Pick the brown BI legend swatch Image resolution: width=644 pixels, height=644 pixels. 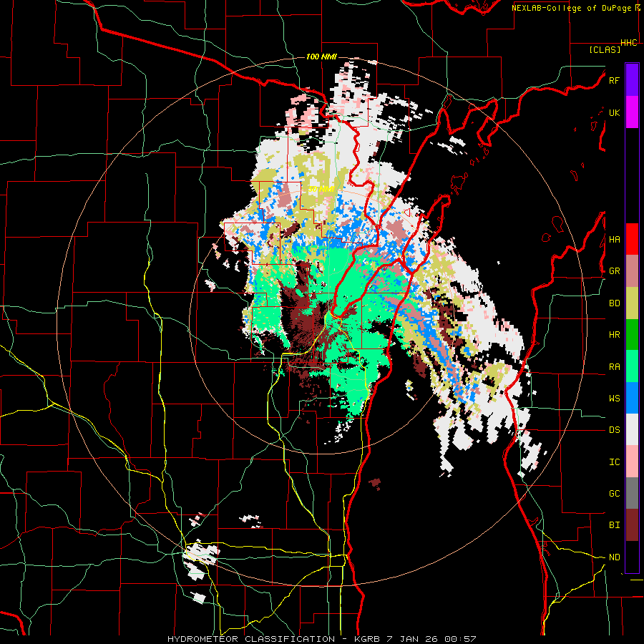pyautogui.click(x=632, y=525)
